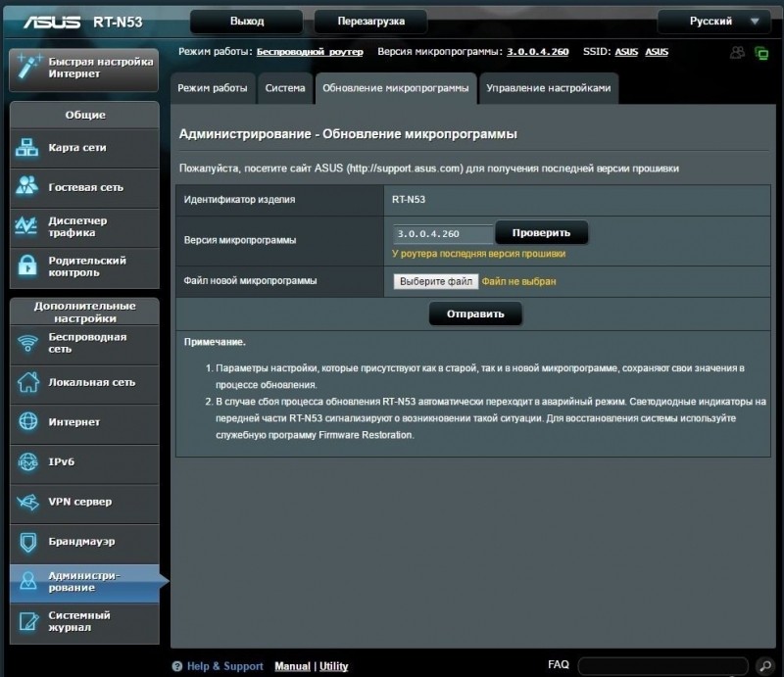Image resolution: width=784 pixels, height=677 pixels.
Task: Click the Отправить upload button
Action: click(475, 314)
